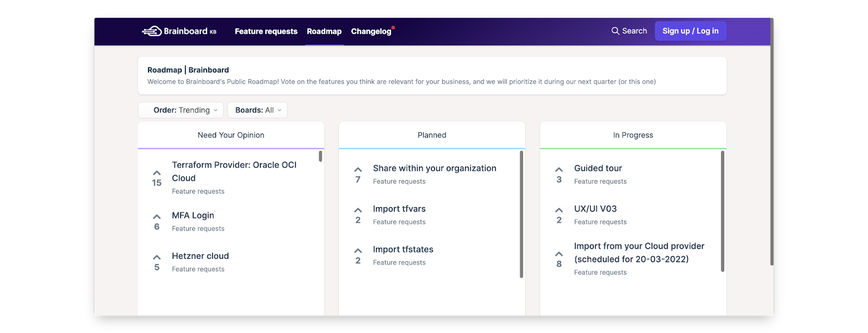
Task: Switch to the Changelog tab
Action: [x=371, y=31]
